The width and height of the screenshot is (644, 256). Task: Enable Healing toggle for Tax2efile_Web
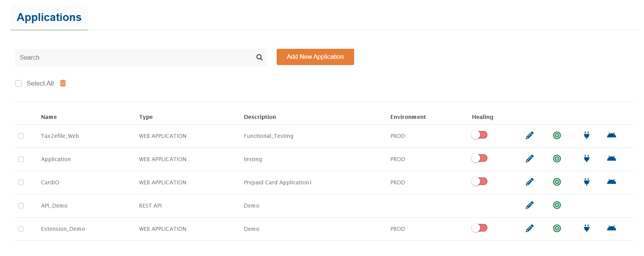[479, 135]
